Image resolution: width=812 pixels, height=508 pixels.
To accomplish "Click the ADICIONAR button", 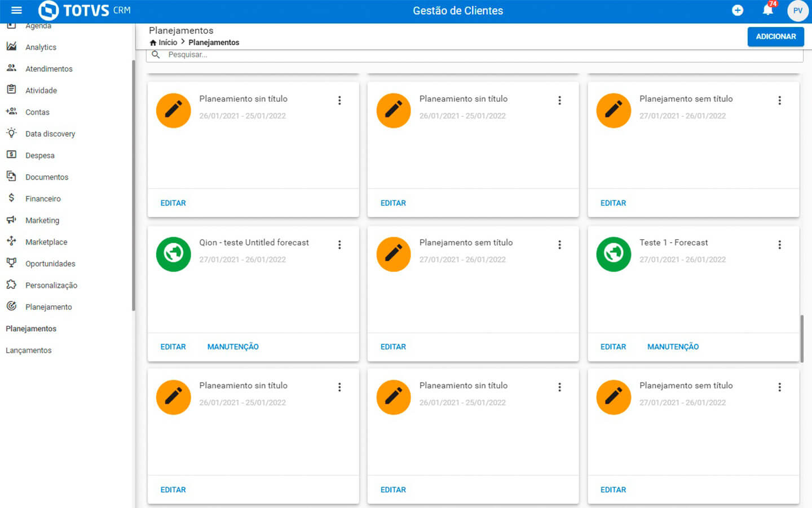I will [775, 37].
